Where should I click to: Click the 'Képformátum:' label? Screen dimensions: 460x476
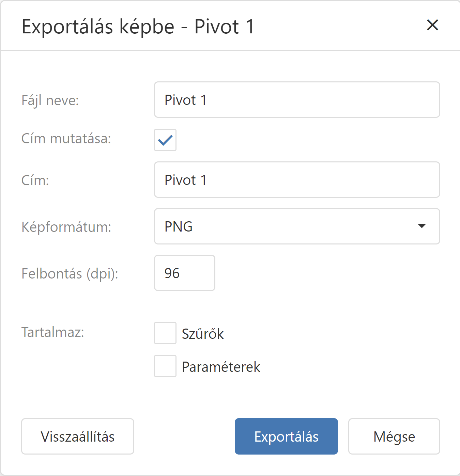pos(66,227)
